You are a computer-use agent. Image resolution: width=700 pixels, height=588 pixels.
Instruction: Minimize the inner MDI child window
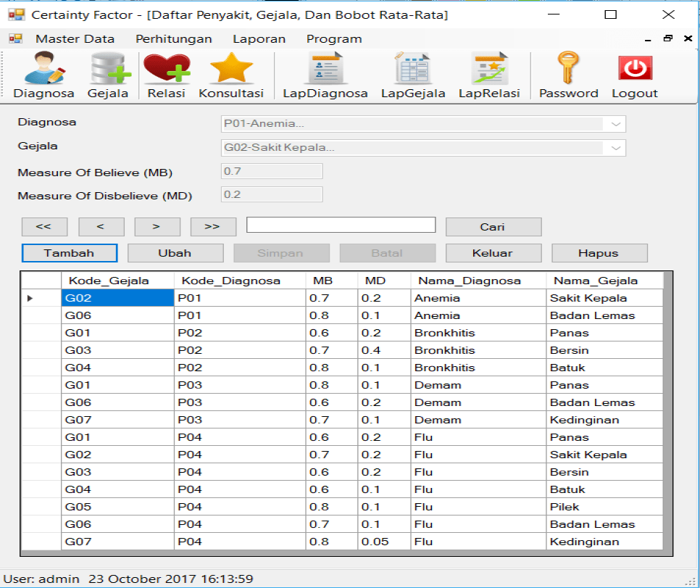648,39
